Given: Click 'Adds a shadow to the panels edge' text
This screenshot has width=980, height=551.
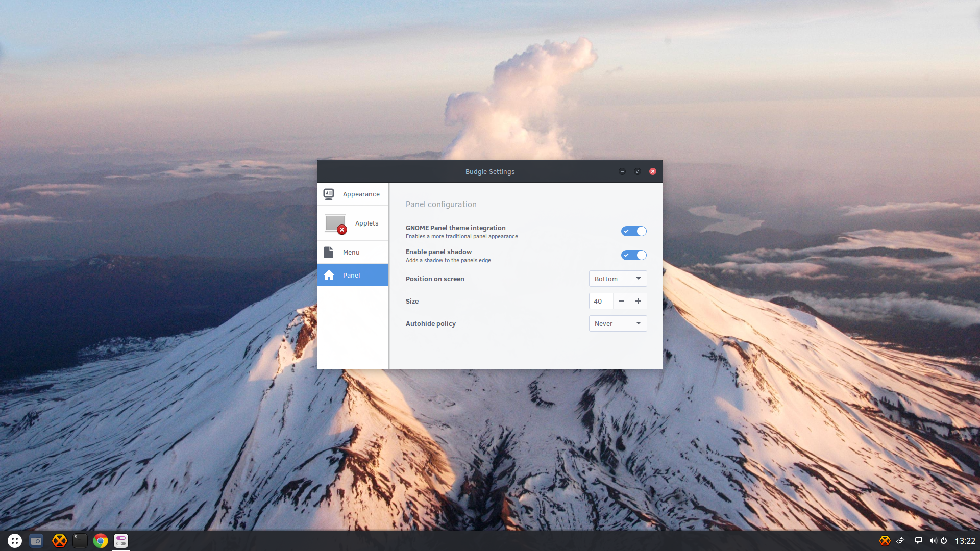Looking at the screenshot, I should (x=448, y=260).
